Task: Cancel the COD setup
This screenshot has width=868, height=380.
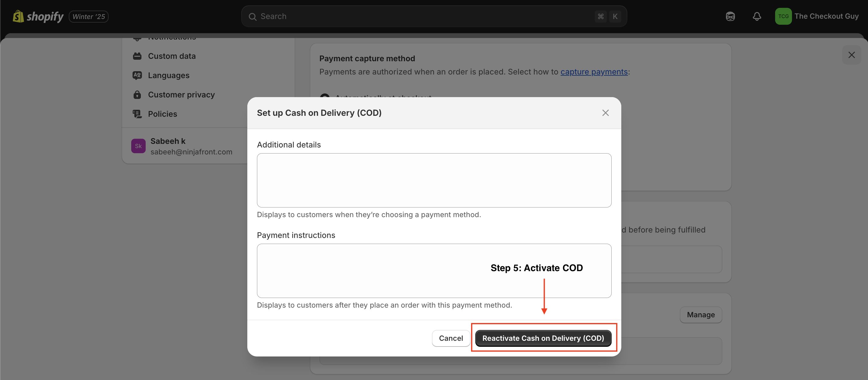Action: (x=451, y=338)
